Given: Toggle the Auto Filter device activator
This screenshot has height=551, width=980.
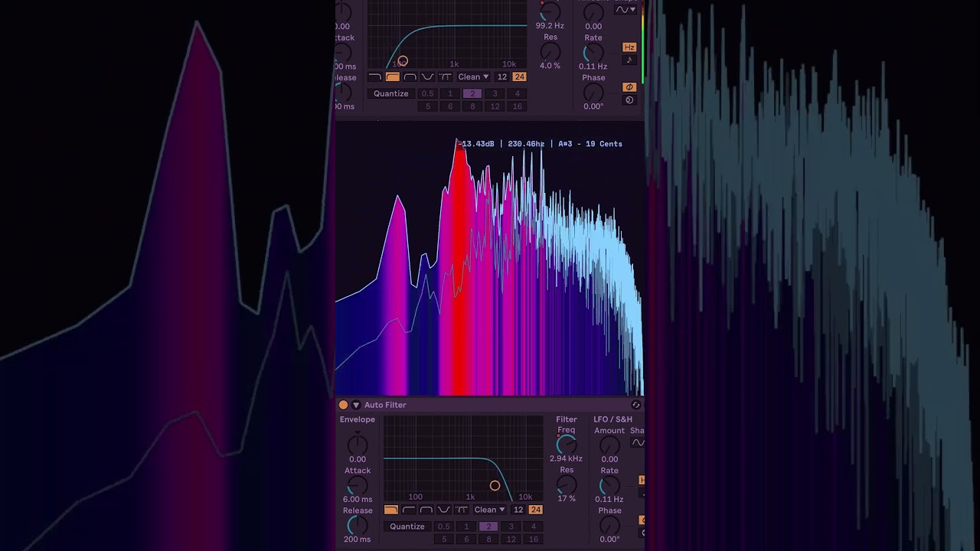Looking at the screenshot, I should 343,405.
